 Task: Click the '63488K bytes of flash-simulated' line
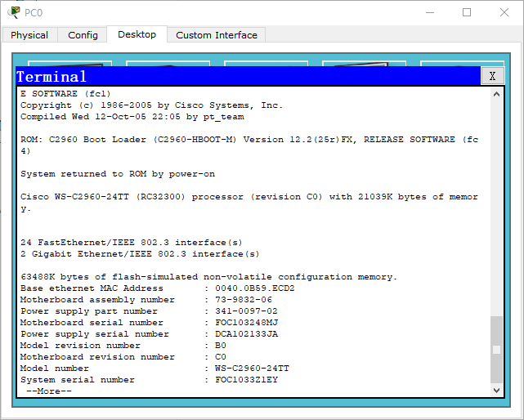tap(209, 277)
